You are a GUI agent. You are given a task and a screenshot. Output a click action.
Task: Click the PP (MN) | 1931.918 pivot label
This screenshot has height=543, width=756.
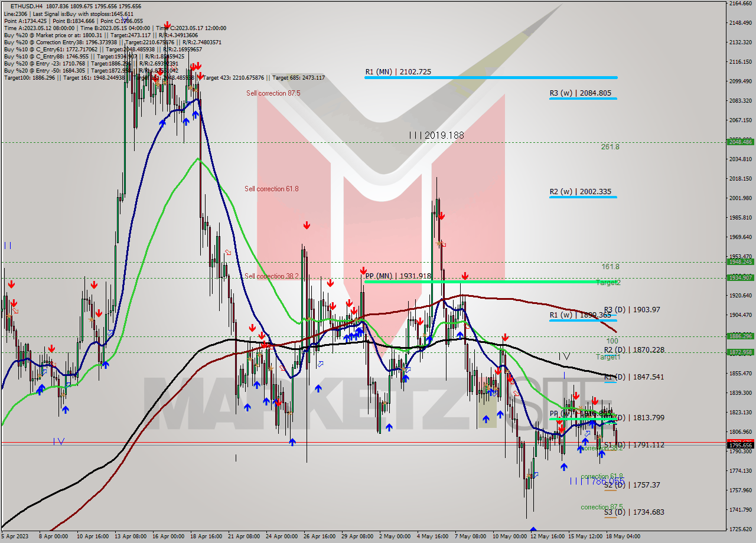click(398, 276)
